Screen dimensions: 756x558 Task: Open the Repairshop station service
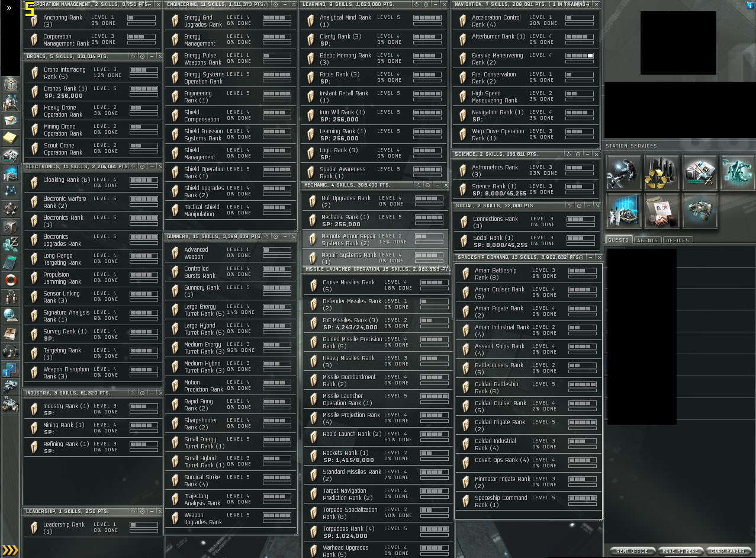pos(623,173)
